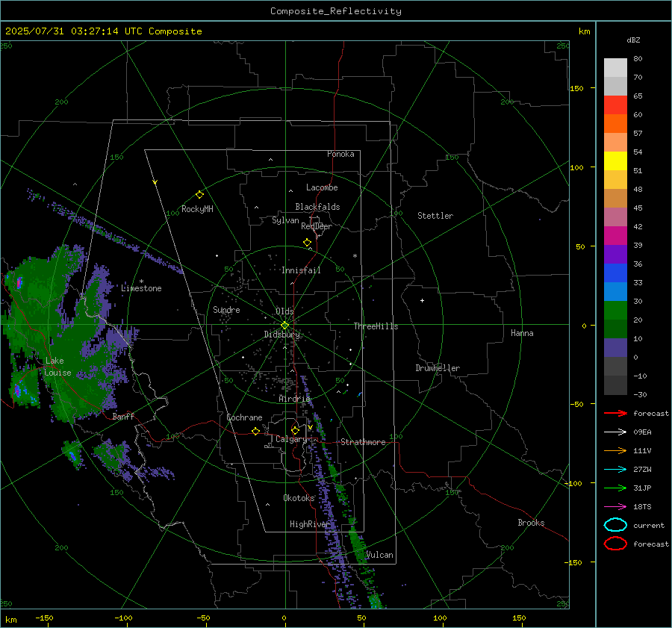
Task: Click the -30 value on the dBZ scale
Action: tap(640, 394)
